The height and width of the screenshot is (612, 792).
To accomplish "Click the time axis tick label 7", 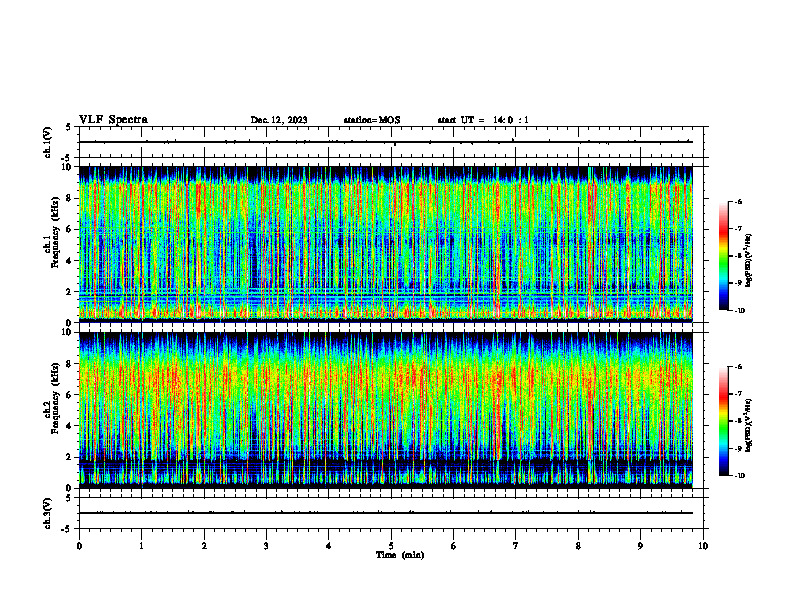I will pyautogui.click(x=516, y=546).
